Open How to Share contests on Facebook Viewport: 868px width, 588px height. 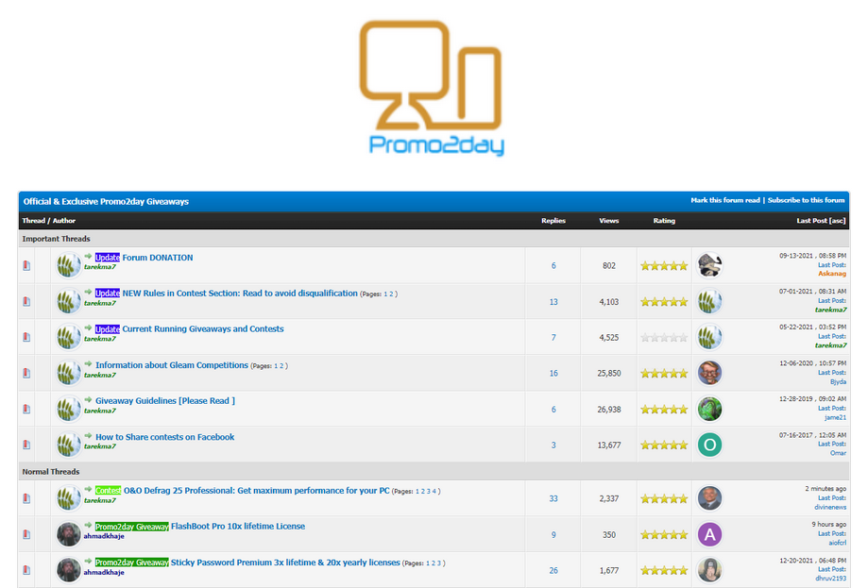[164, 437]
